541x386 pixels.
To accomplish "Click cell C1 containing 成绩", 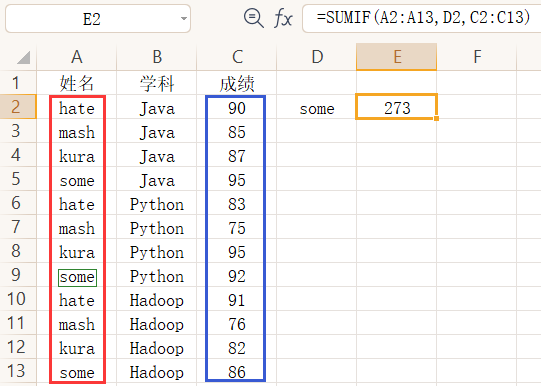I will 237,83.
